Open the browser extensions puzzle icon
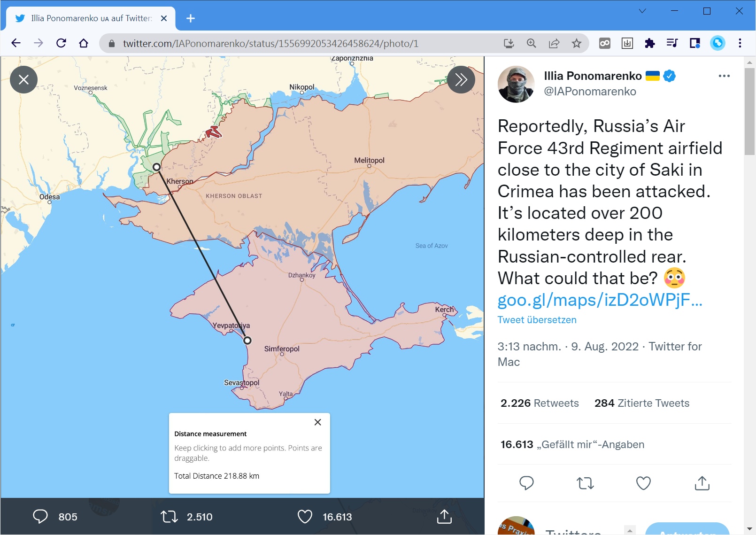 click(x=649, y=44)
